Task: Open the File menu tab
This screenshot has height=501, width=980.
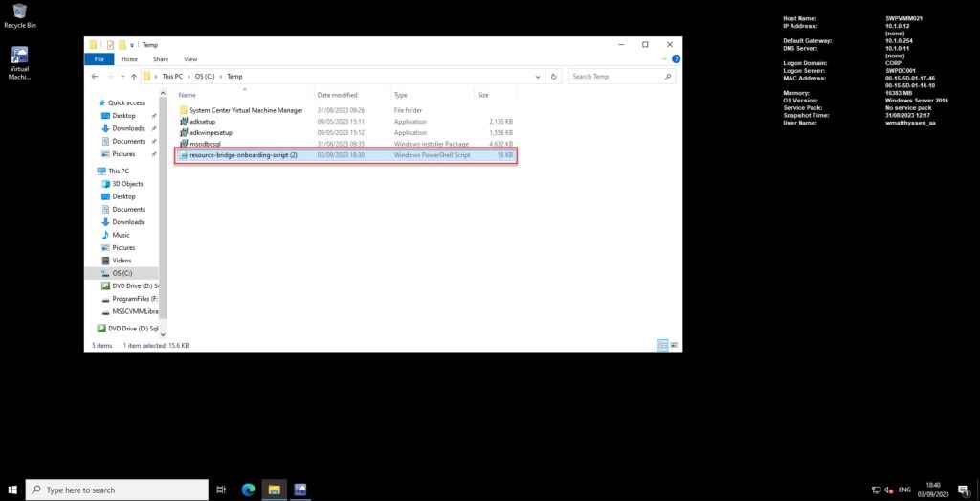Action: tap(99, 59)
